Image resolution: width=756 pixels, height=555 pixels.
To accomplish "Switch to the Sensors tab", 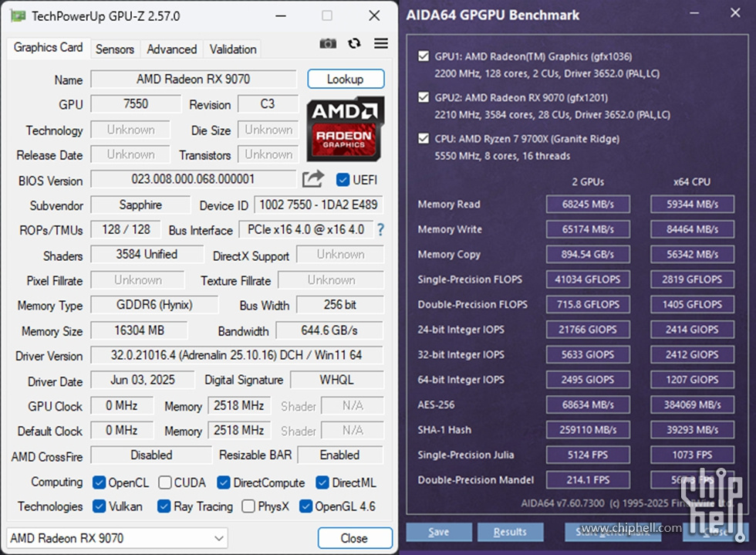I will (115, 49).
